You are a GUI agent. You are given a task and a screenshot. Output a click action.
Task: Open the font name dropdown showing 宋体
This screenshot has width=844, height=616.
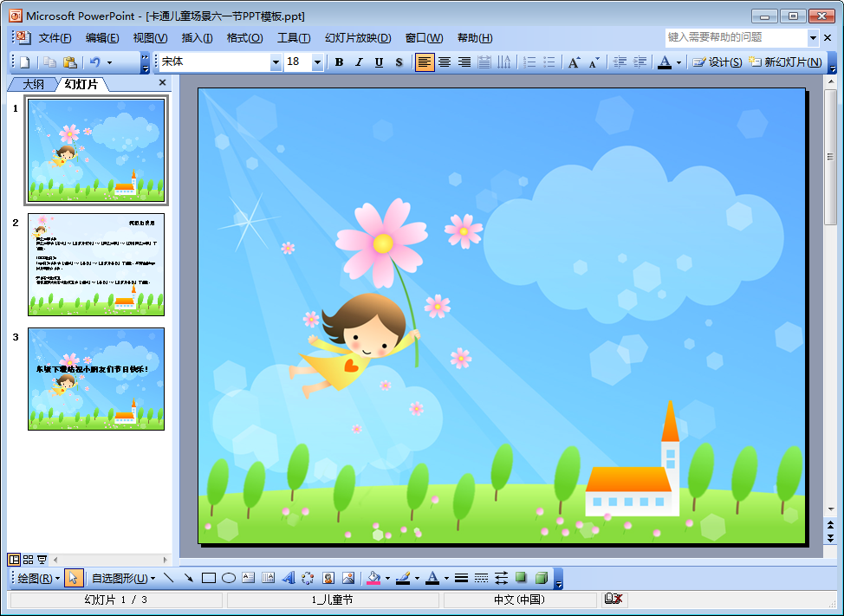pos(276,62)
